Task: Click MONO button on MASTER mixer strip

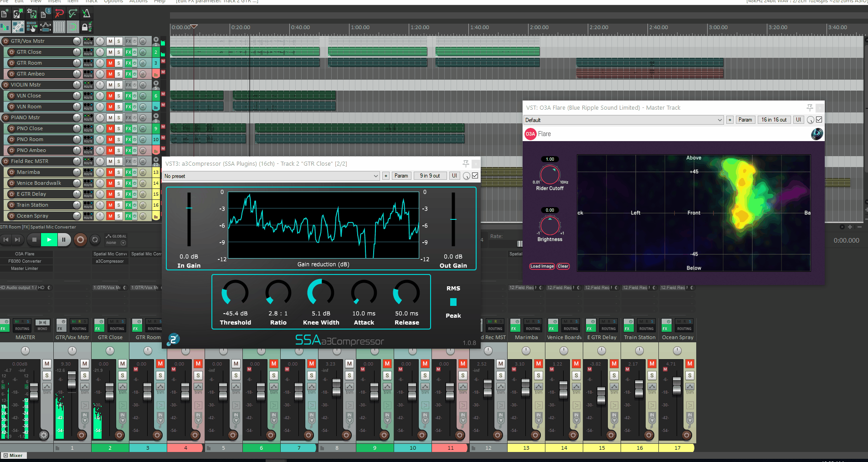Action: coord(42,325)
